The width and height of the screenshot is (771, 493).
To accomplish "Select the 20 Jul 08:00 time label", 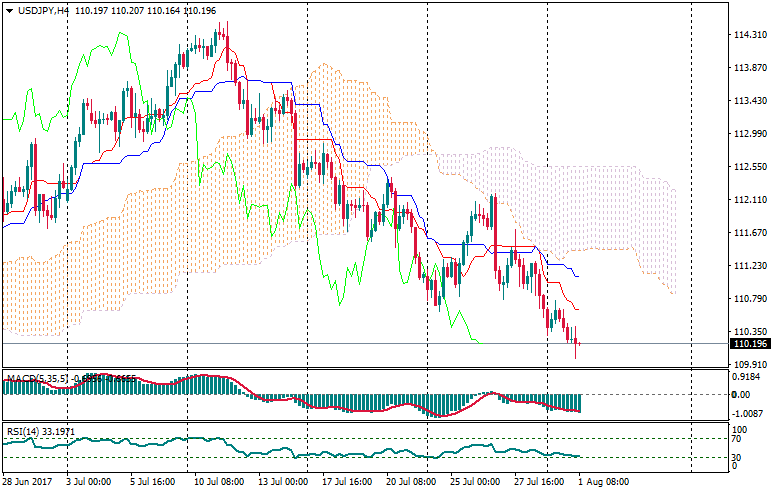I will pyautogui.click(x=411, y=481).
